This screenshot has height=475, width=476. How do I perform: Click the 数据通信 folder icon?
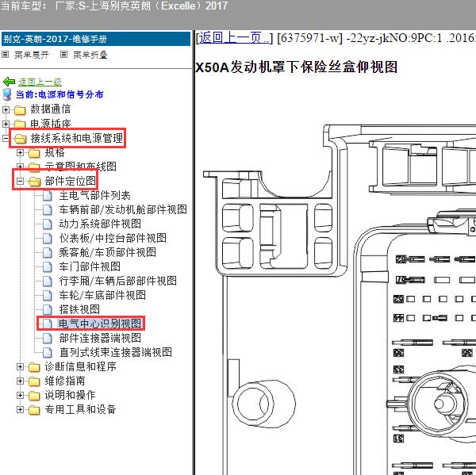coord(20,110)
